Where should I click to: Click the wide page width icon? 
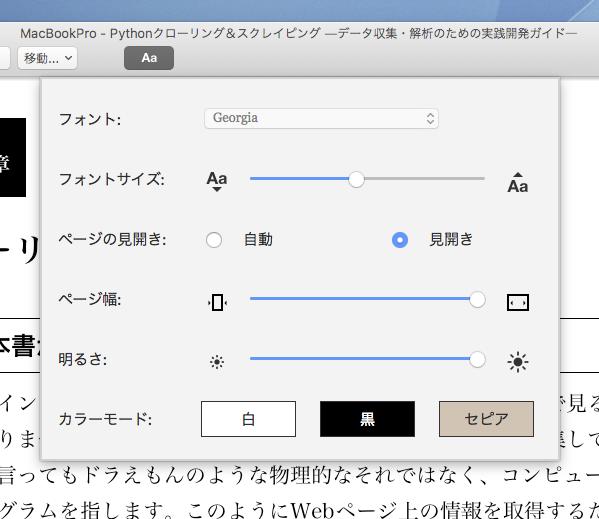(518, 302)
